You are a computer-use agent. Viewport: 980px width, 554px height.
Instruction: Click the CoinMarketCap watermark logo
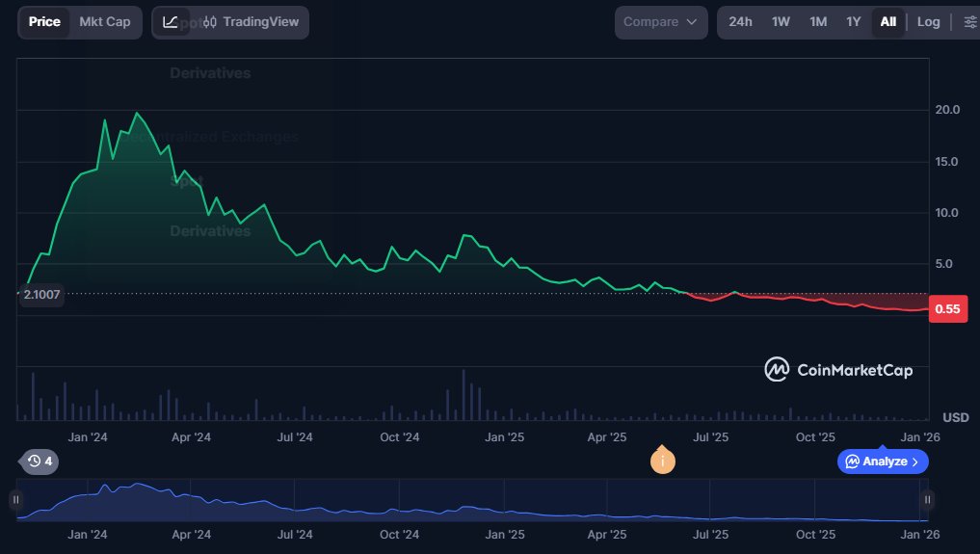coord(838,369)
